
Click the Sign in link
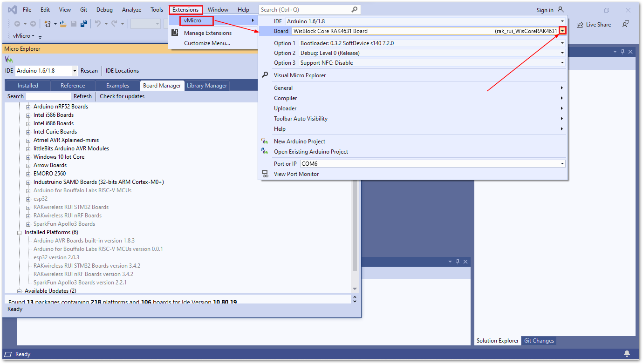(545, 10)
